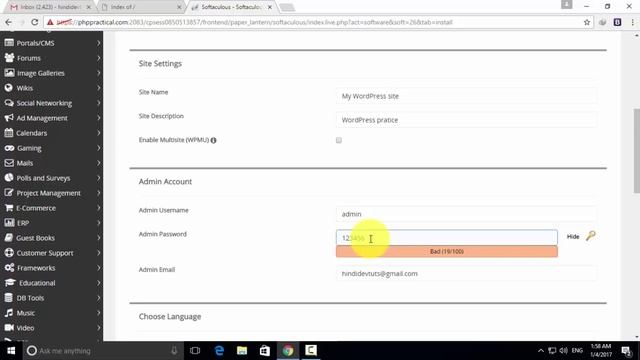Expand the Image Galleries submenu arrow
Viewport: 640px width, 360px height.
(98, 73)
